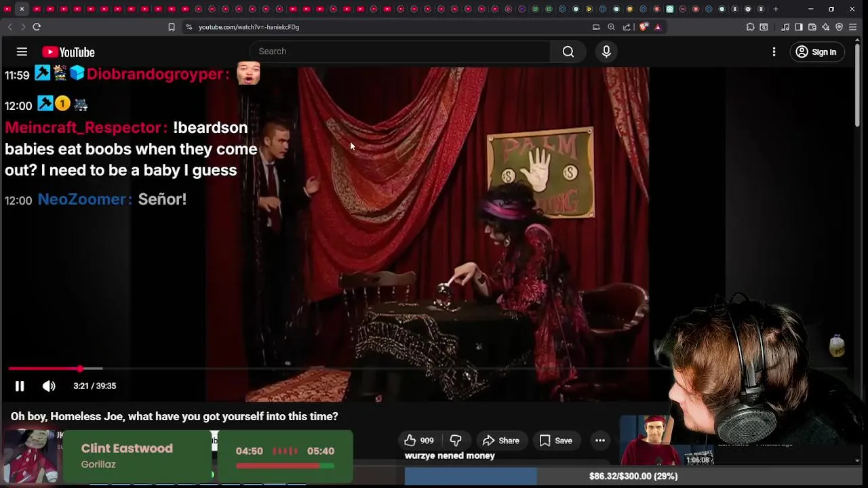Image resolution: width=868 pixels, height=488 pixels.
Task: Click the video title text
Action: [174, 416]
